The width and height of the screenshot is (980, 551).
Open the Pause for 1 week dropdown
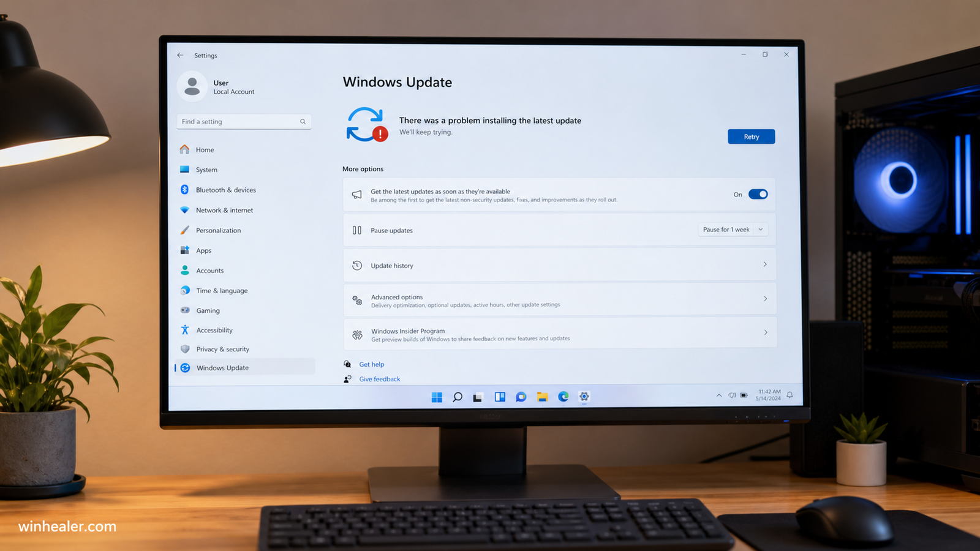733,230
